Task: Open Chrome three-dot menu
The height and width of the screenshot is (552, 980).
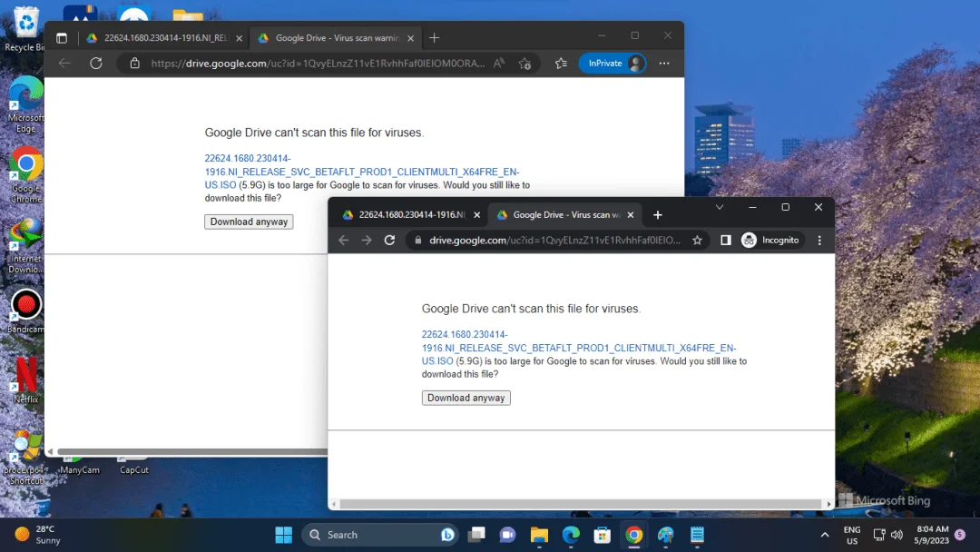Action: pos(819,241)
